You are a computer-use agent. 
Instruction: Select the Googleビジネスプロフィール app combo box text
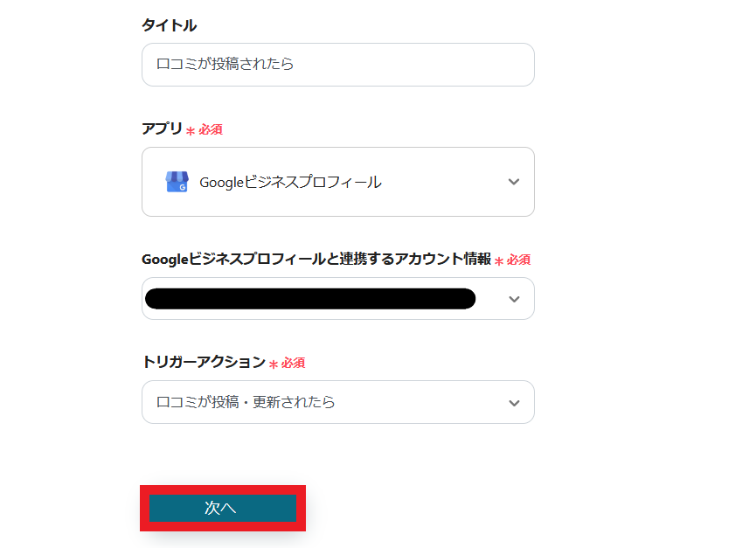(290, 183)
